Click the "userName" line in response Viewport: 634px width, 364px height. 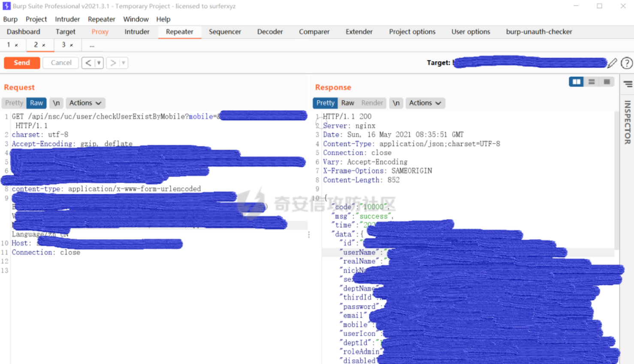point(363,252)
